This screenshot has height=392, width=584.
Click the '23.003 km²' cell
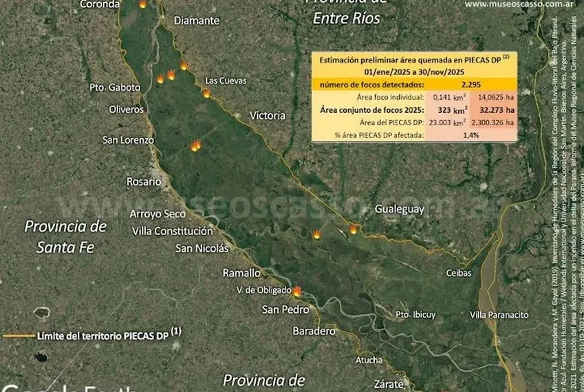click(x=447, y=122)
